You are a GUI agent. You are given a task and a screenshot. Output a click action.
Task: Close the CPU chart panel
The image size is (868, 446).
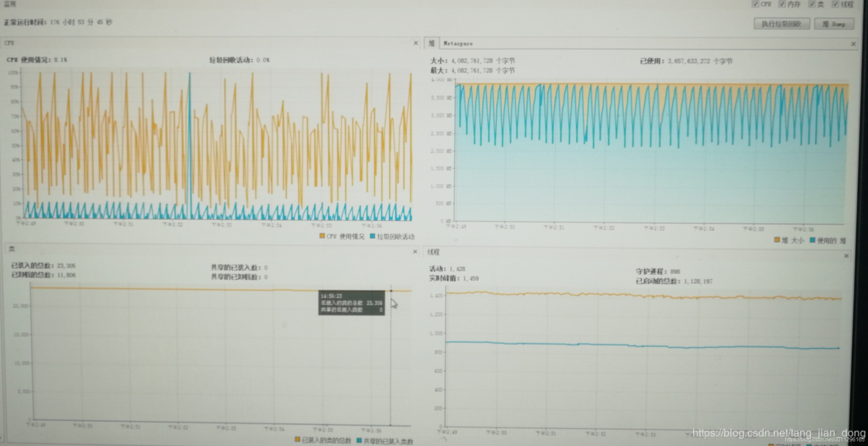pos(416,43)
